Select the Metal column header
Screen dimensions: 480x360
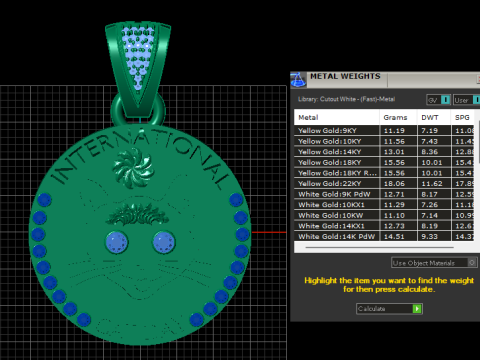coord(337,117)
